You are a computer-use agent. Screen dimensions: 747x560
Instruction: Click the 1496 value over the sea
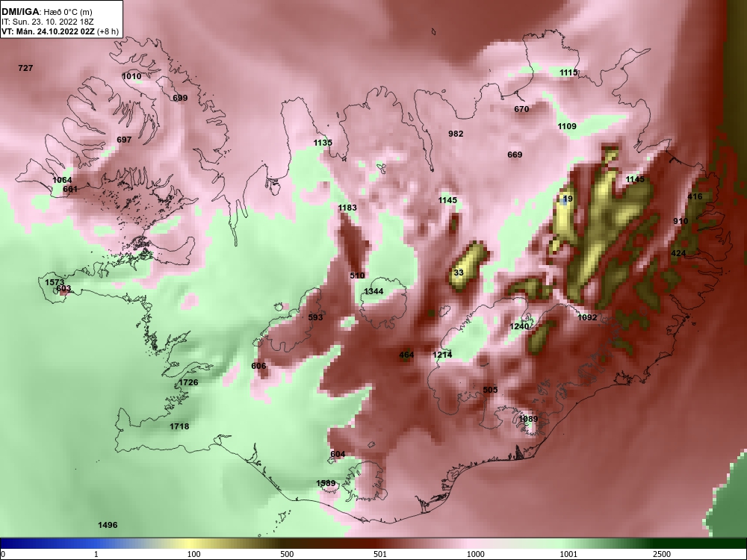coord(108,525)
